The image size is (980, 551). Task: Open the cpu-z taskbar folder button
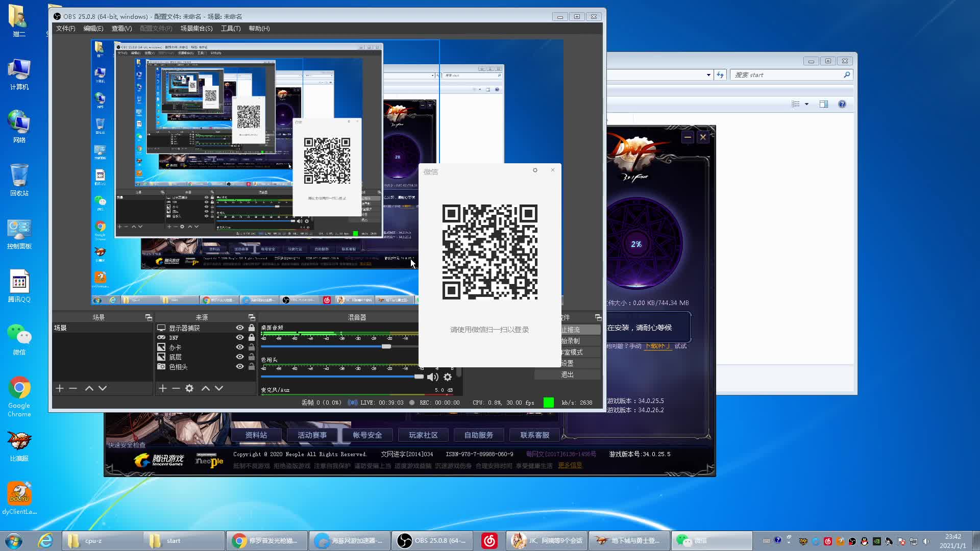[102, 540]
